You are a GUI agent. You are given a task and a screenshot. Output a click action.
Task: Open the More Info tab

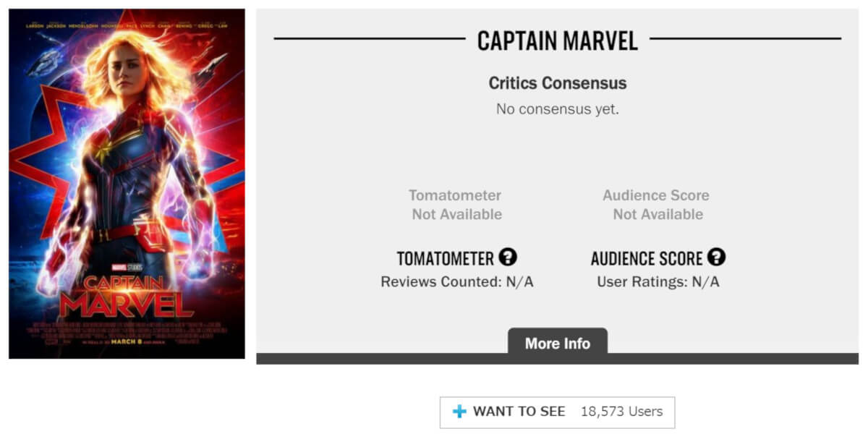pos(558,343)
